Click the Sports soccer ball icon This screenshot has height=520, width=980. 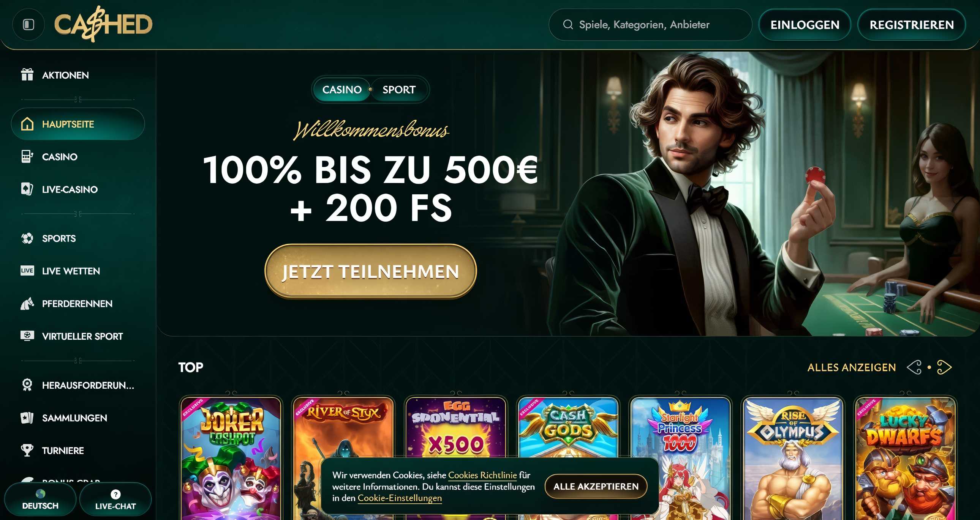[27, 238]
